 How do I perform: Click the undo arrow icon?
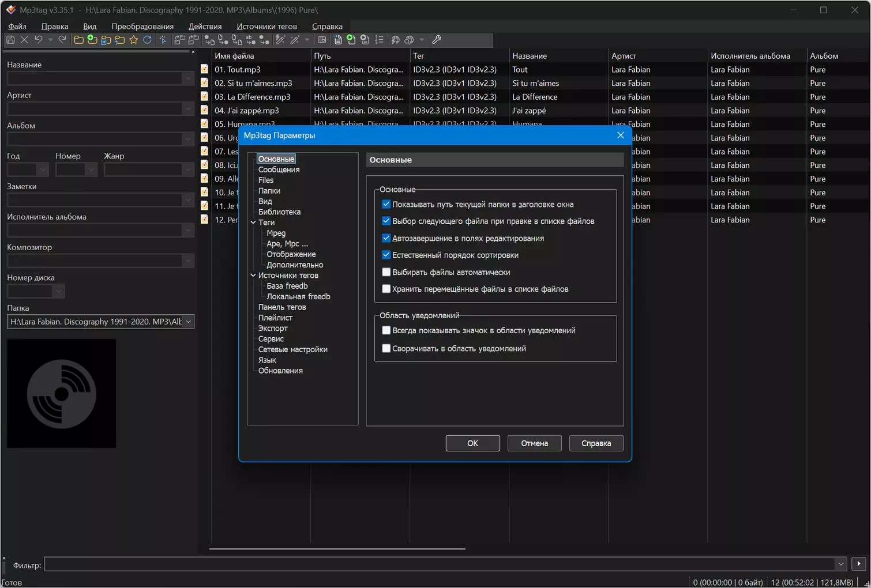38,40
